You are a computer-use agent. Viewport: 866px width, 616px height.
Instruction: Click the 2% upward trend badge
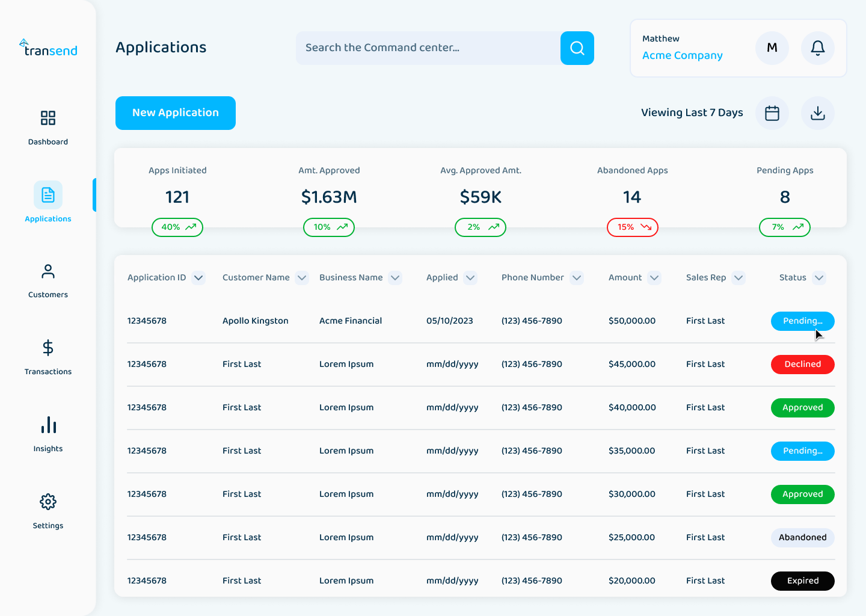pyautogui.click(x=481, y=227)
